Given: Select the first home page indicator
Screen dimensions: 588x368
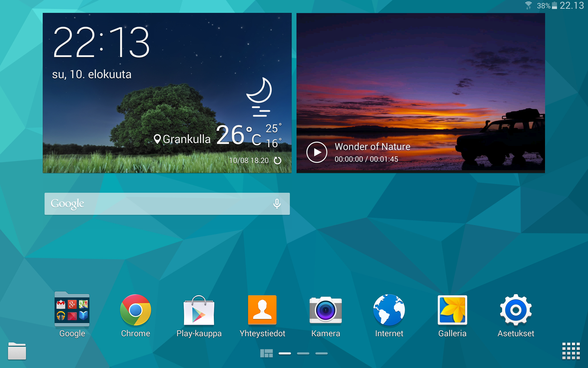Looking at the screenshot, I should tap(285, 354).
